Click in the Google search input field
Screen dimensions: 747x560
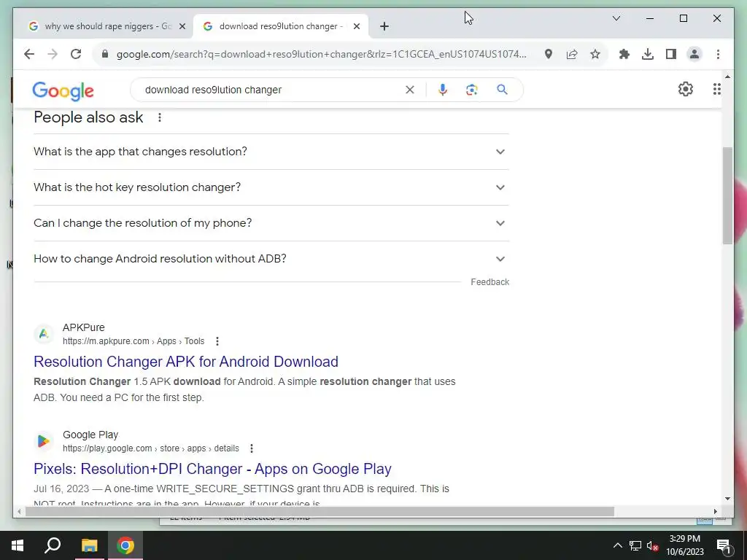click(271, 90)
